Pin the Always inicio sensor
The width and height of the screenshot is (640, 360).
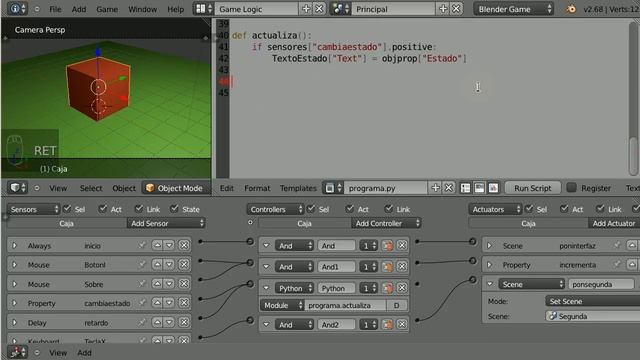(142, 245)
